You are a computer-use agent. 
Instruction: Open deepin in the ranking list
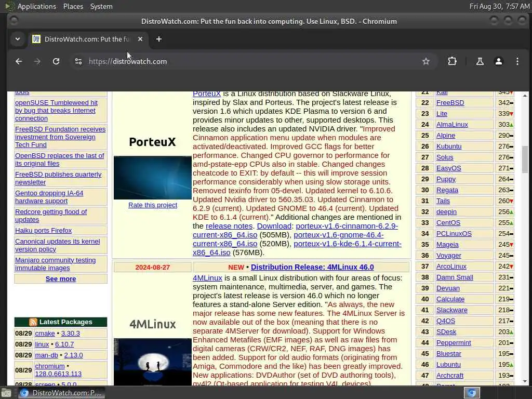446,212
